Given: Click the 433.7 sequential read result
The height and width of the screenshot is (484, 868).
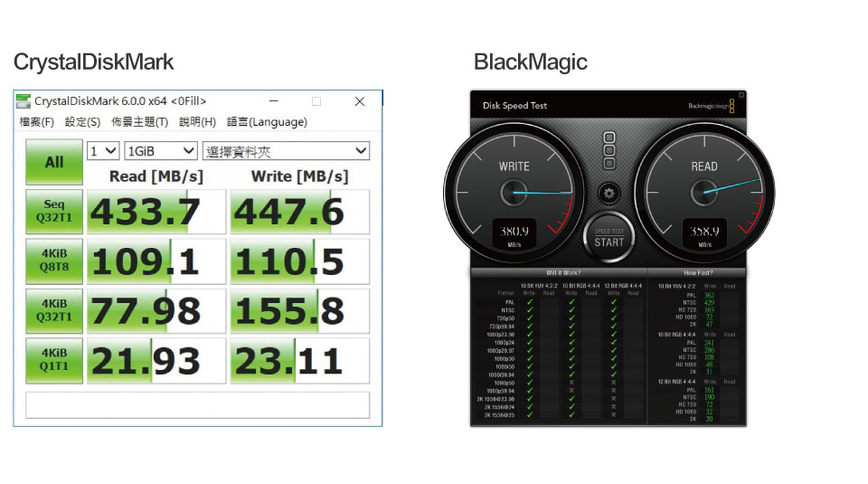Looking at the screenshot, I should pyautogui.click(x=156, y=212).
